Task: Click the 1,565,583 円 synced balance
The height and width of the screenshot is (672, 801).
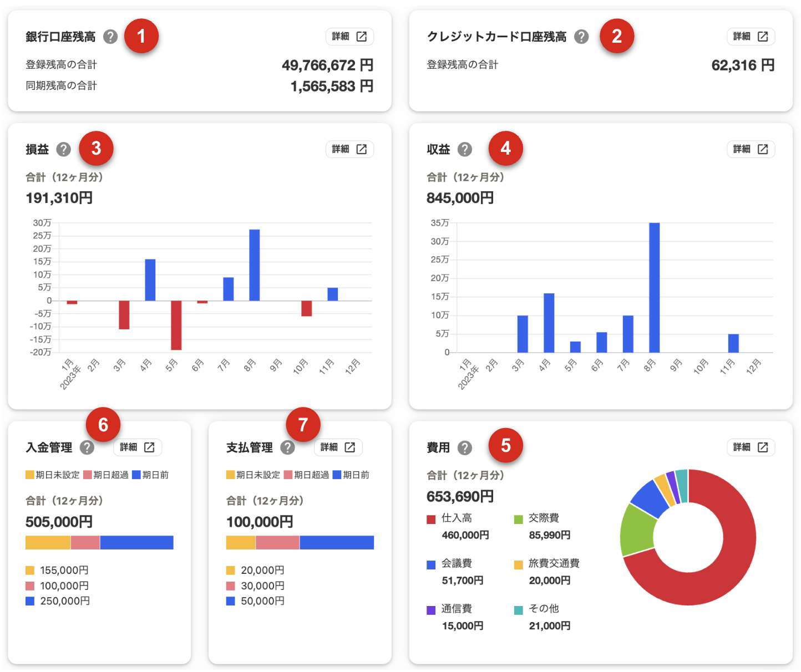Action: coord(332,86)
